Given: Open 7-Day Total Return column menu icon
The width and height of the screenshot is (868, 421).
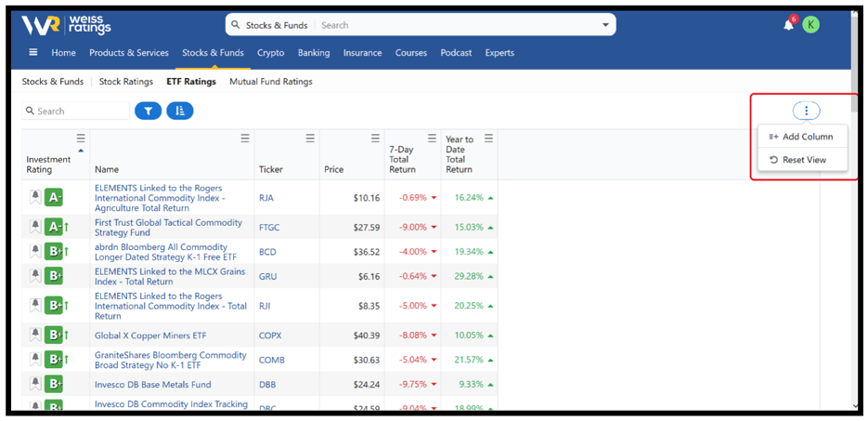Looking at the screenshot, I should (x=433, y=138).
